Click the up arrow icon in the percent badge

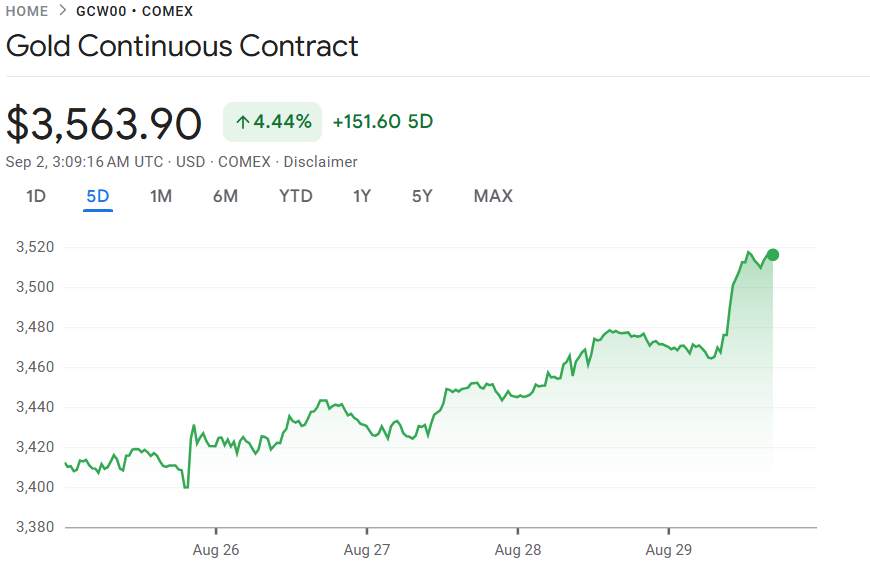(242, 122)
